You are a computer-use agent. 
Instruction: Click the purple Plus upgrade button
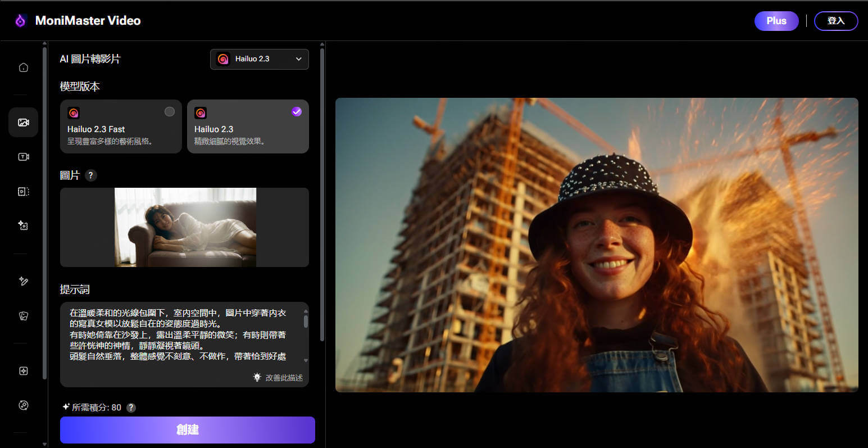click(776, 21)
